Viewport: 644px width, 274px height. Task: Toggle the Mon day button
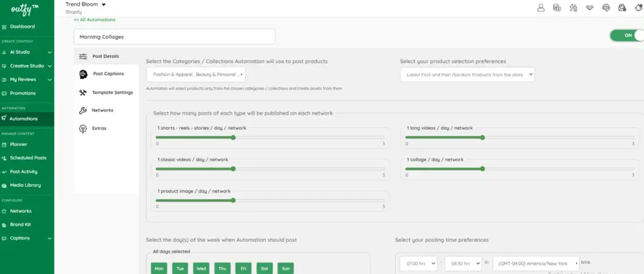click(159, 269)
